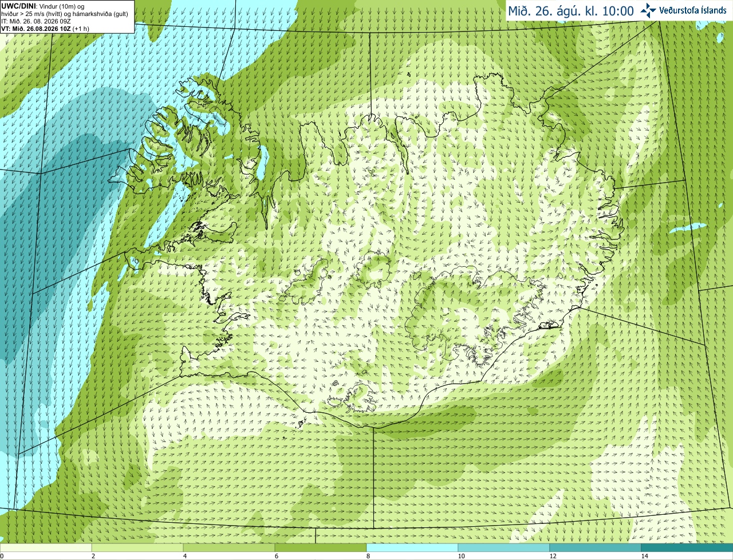733x560 pixels.
Task: Select the VT: Mið. 26.08.2026 10Z line
Action: (45, 29)
